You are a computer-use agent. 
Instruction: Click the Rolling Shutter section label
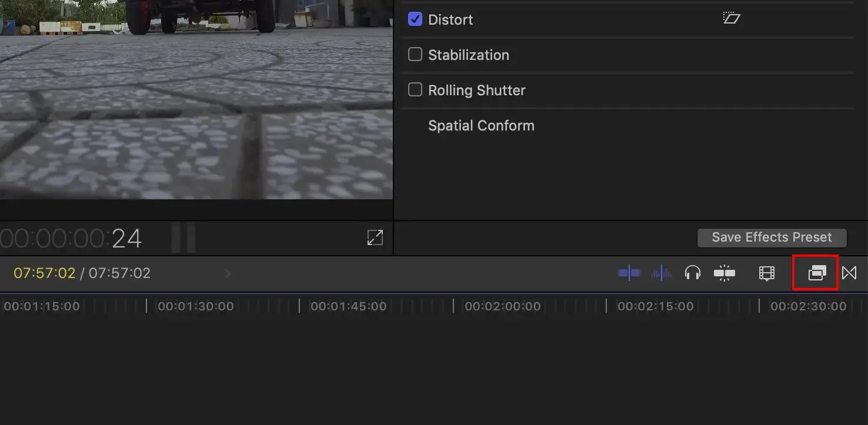477,91
